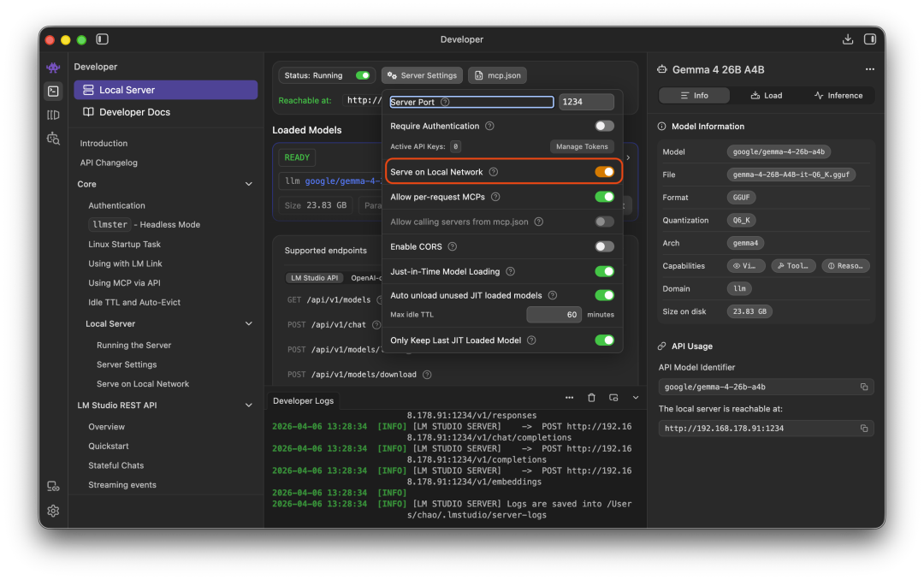Show help for Allow per-request MCPs

[x=495, y=197]
